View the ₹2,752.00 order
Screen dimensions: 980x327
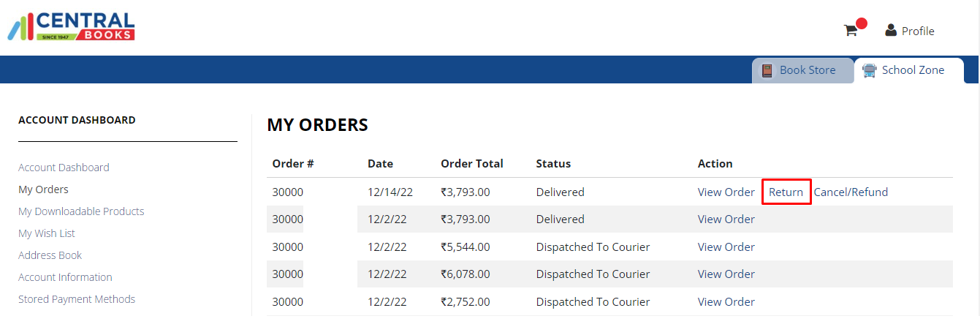726,302
